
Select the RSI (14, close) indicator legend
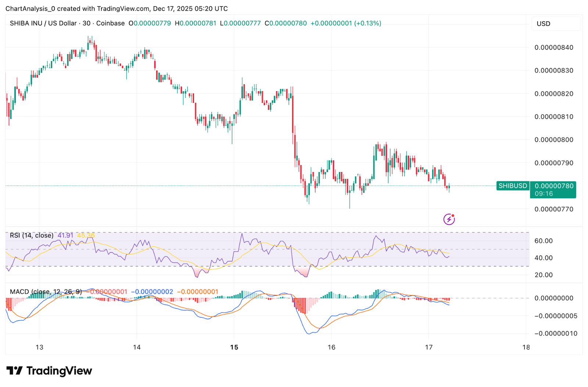coord(32,235)
